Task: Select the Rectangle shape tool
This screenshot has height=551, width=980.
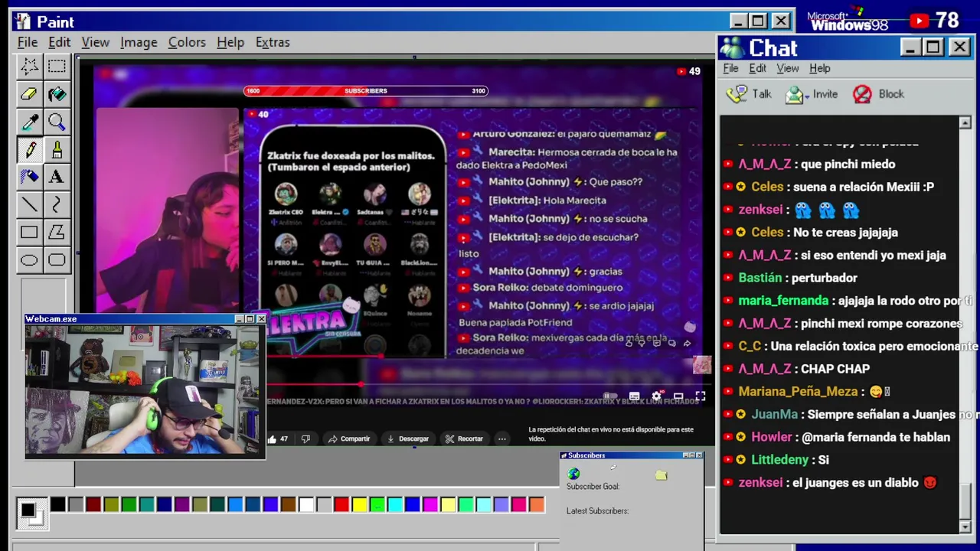Action: (x=29, y=232)
